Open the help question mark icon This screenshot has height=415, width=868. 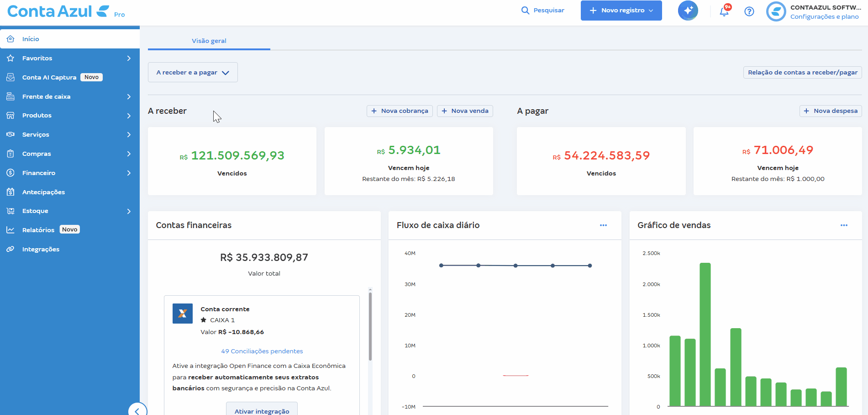click(x=749, y=11)
